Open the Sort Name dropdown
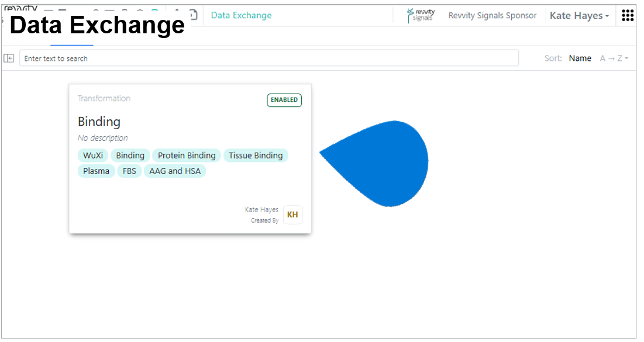This screenshot has width=644, height=342. coord(580,58)
